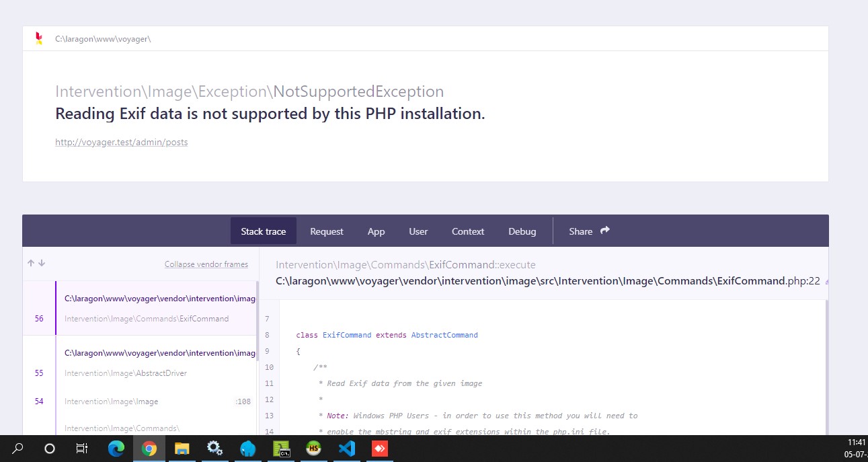Select stack frame 55 AbstractDriver
The image size is (868, 462).
(x=140, y=363)
